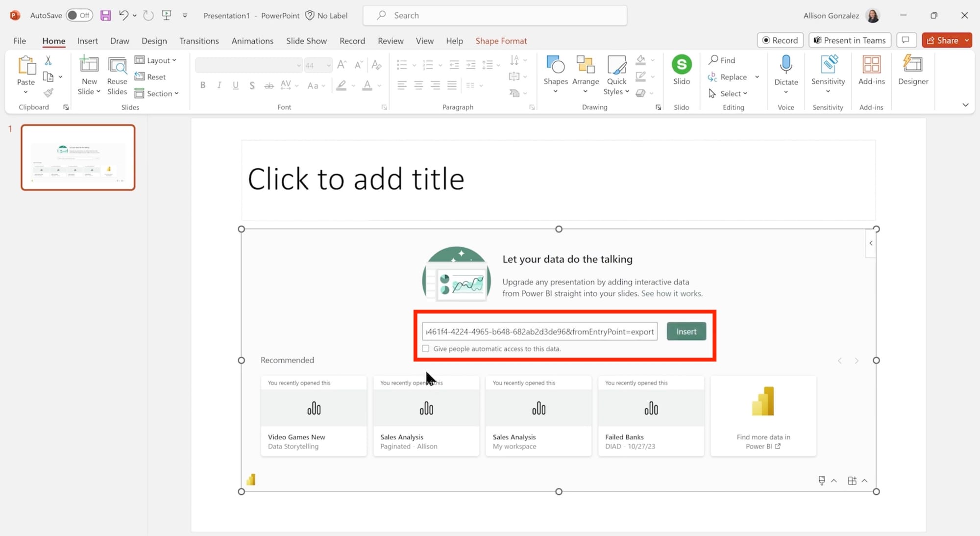980x536 pixels.
Task: Toggle Bold formatting
Action: 202,85
